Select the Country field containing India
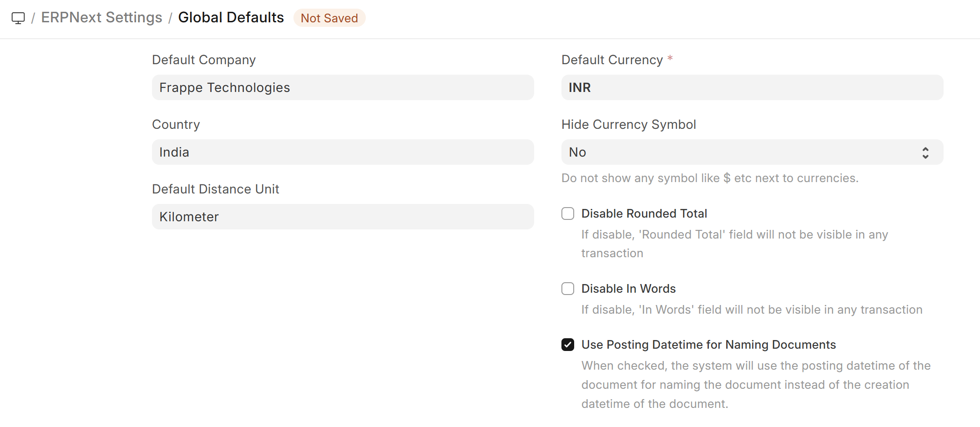The image size is (980, 427). pos(343,152)
